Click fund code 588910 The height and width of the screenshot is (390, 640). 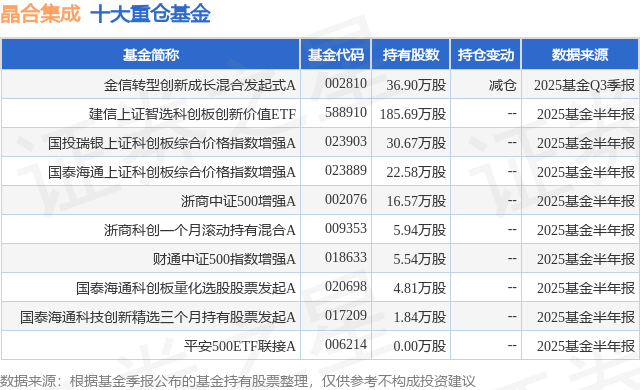[346, 113]
